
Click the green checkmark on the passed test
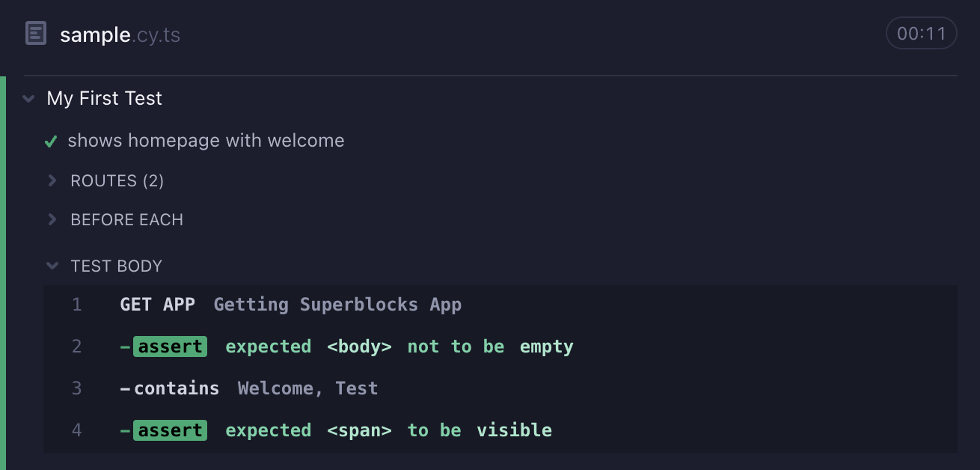coord(51,141)
